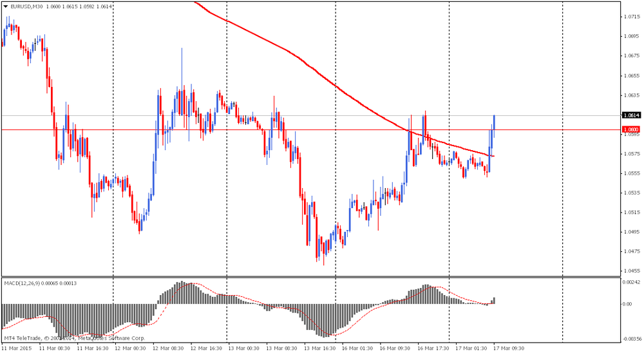This screenshot has width=644, height=353.
Task: Click the 1.0495 price axis value
Action: pos(632,231)
